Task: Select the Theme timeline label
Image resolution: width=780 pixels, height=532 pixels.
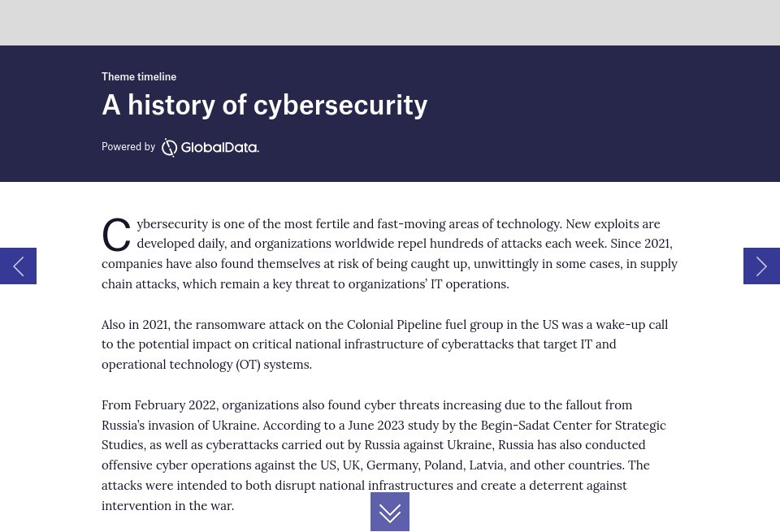Action: pos(139,76)
